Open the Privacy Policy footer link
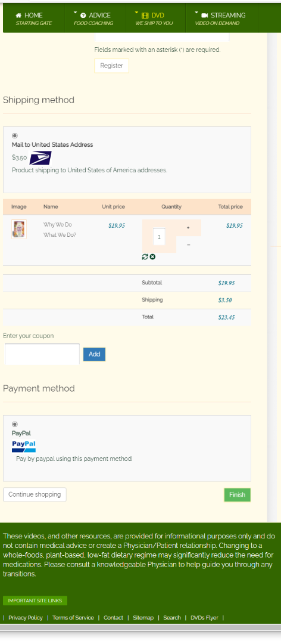Viewport: 281px width, 644px height. [x=26, y=618]
